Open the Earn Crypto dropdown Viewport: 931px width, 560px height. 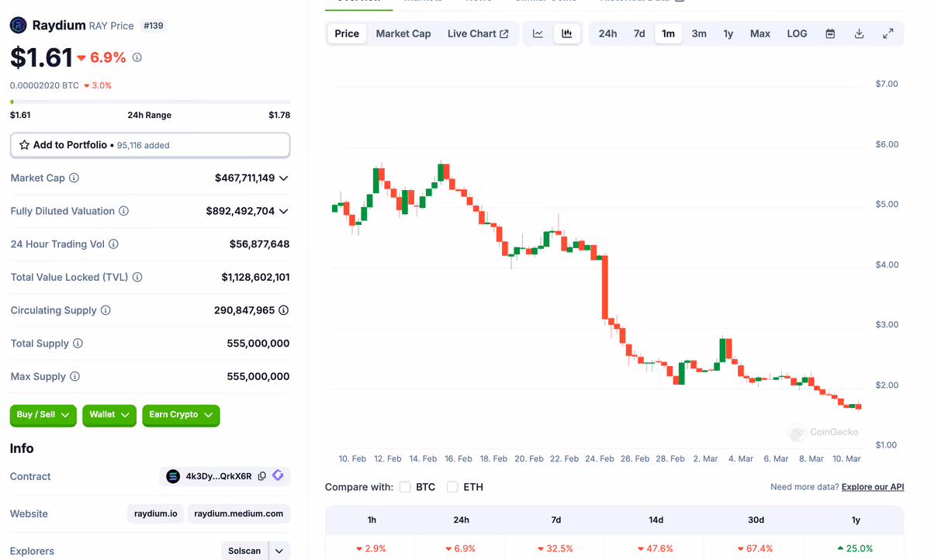(x=181, y=415)
